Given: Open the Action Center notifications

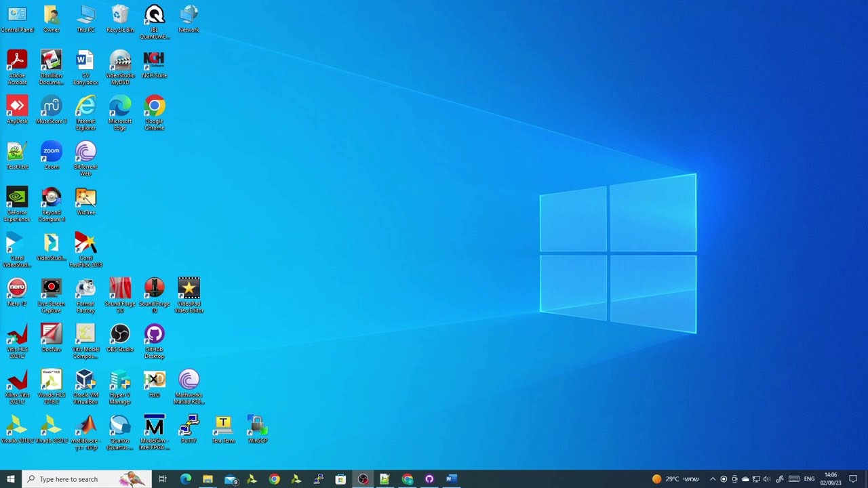Looking at the screenshot, I should pyautogui.click(x=853, y=479).
